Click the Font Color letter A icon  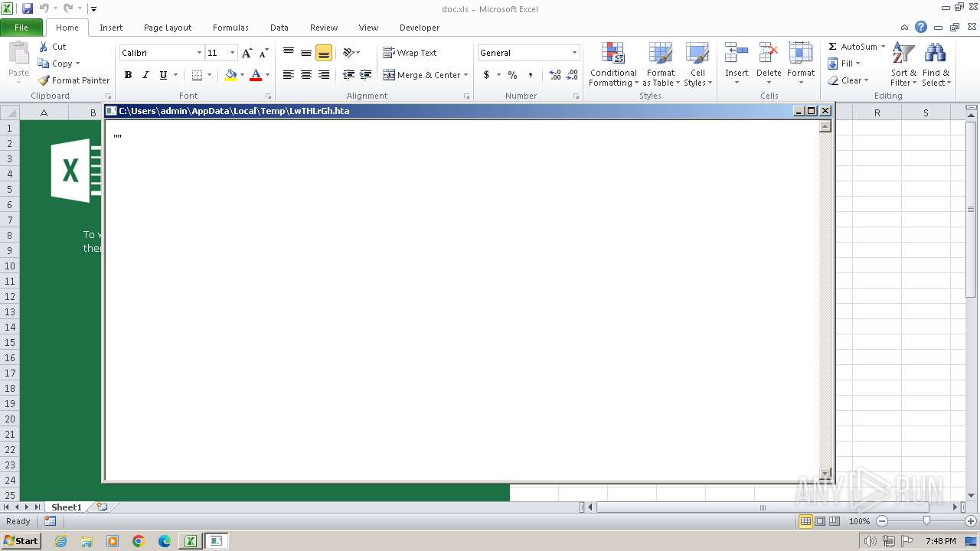pyautogui.click(x=256, y=75)
